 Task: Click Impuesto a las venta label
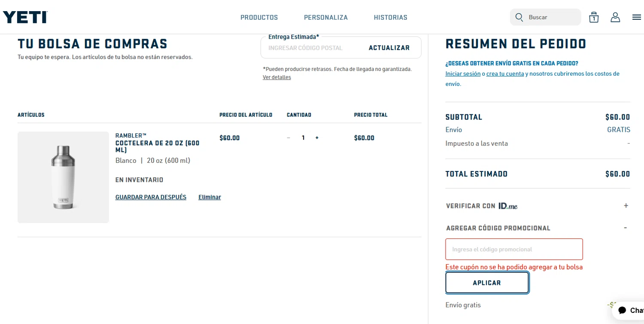pos(477,144)
